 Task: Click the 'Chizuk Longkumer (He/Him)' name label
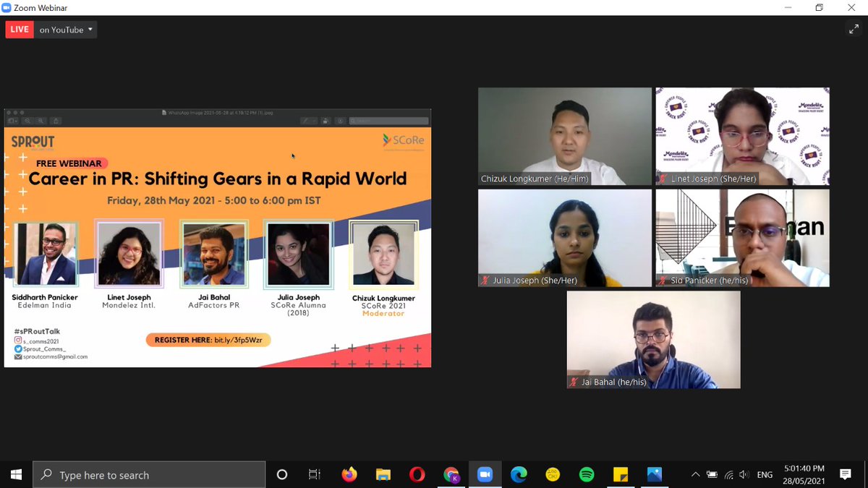click(x=535, y=179)
